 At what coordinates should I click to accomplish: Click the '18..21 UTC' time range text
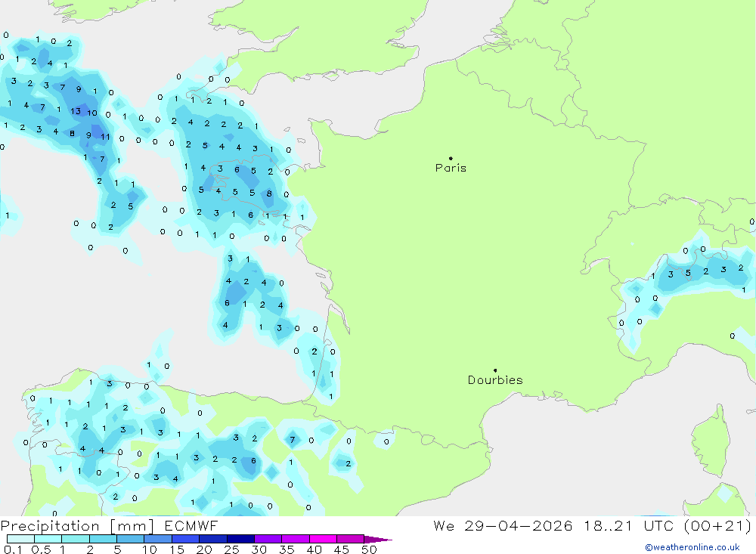click(x=628, y=525)
